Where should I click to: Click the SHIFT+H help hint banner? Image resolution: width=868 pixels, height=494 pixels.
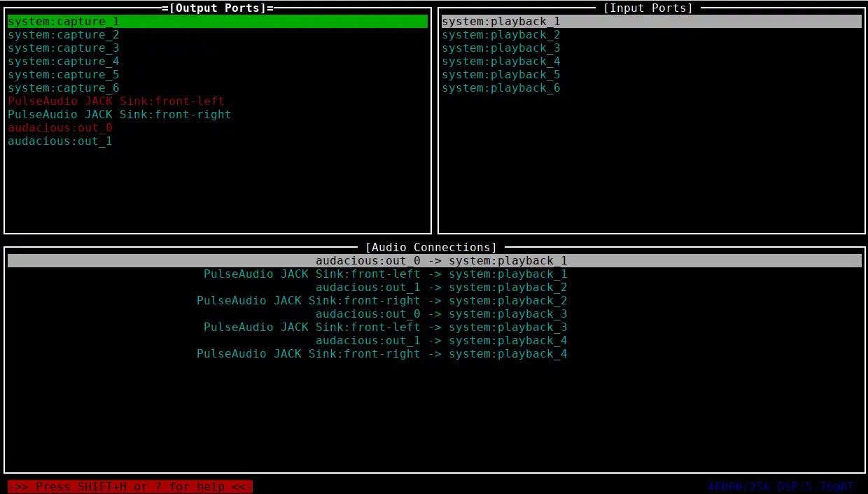point(130,486)
